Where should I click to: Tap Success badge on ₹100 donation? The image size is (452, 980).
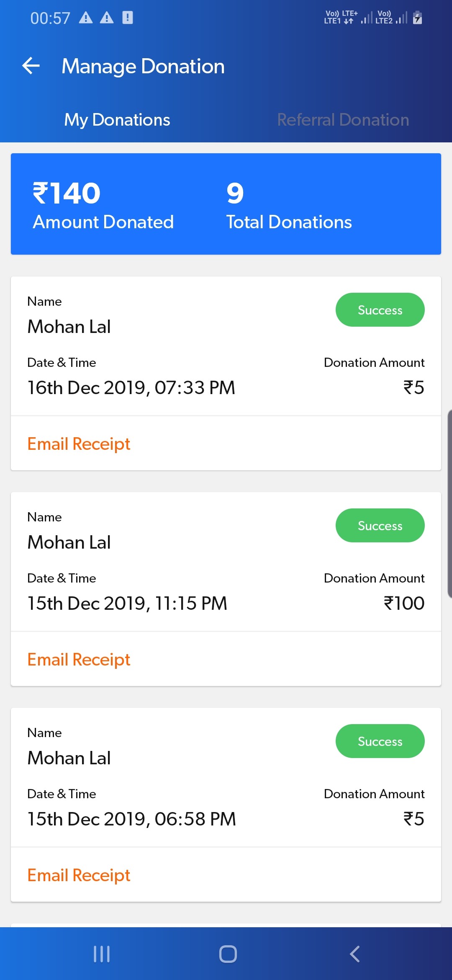tap(380, 526)
